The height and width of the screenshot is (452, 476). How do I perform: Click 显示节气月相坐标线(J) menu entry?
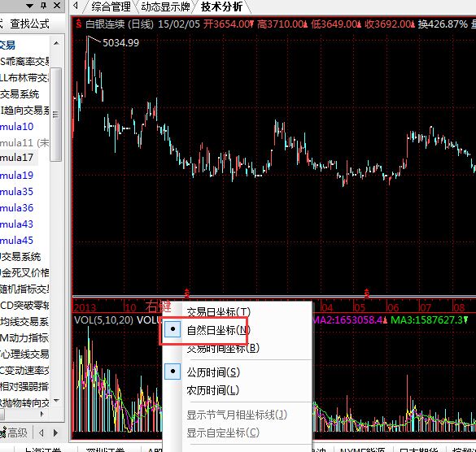click(237, 415)
